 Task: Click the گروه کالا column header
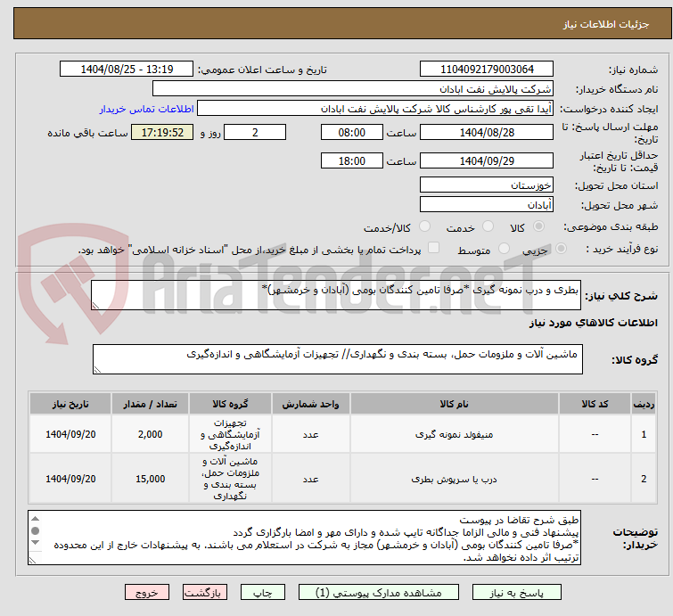[230, 404]
